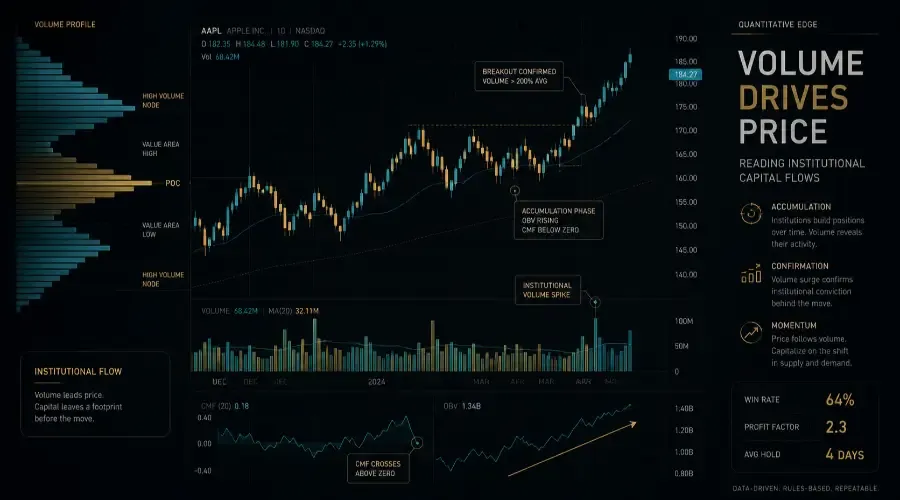Click the gold POC bar in volume profile
The width and height of the screenshot is (900, 500).
84,183
